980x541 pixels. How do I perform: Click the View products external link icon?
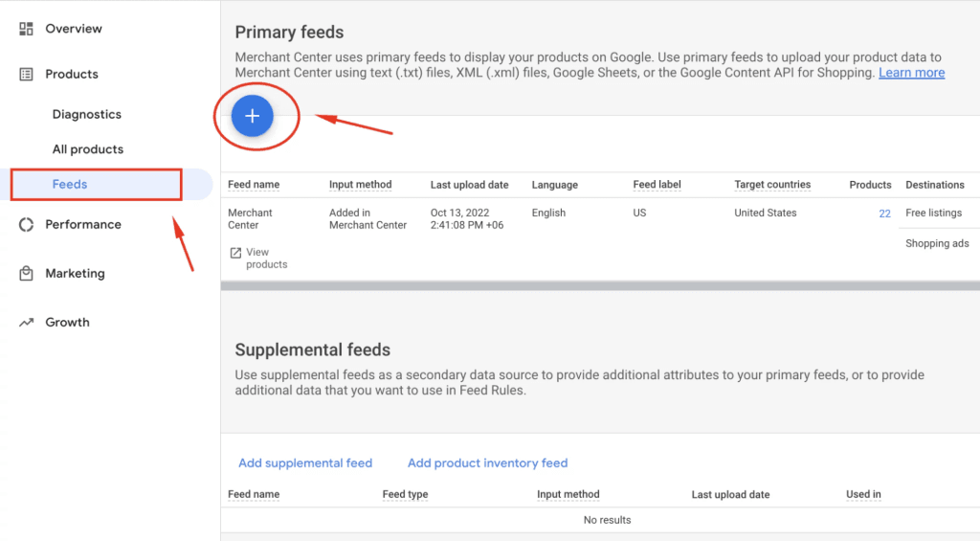click(x=235, y=253)
